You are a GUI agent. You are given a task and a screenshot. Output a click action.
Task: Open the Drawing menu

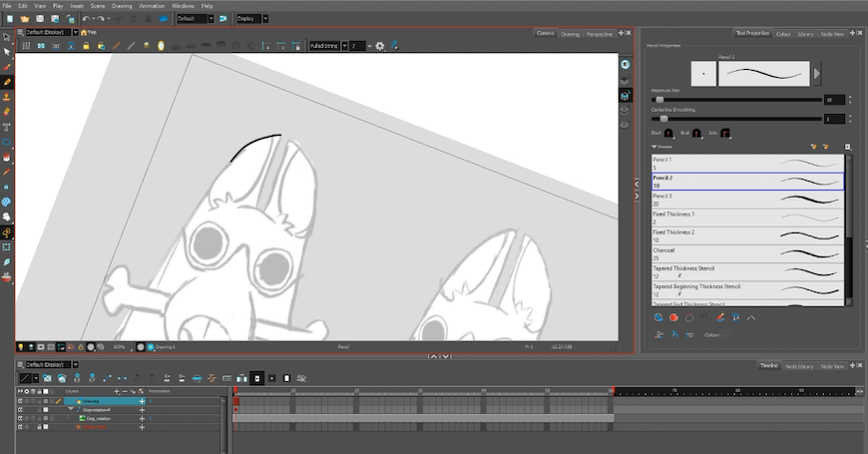(x=122, y=6)
